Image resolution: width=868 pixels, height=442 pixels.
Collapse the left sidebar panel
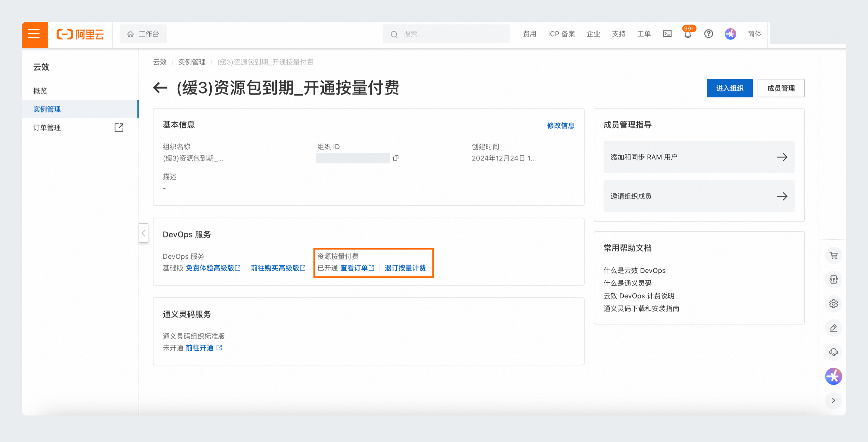coord(143,233)
